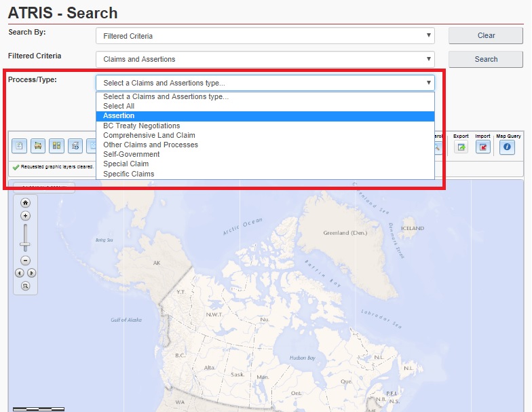Click the next extent right arrow

[31, 273]
